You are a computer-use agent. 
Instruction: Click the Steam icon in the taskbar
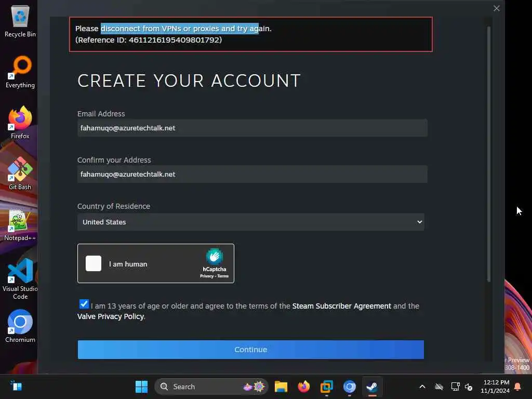coord(372,387)
